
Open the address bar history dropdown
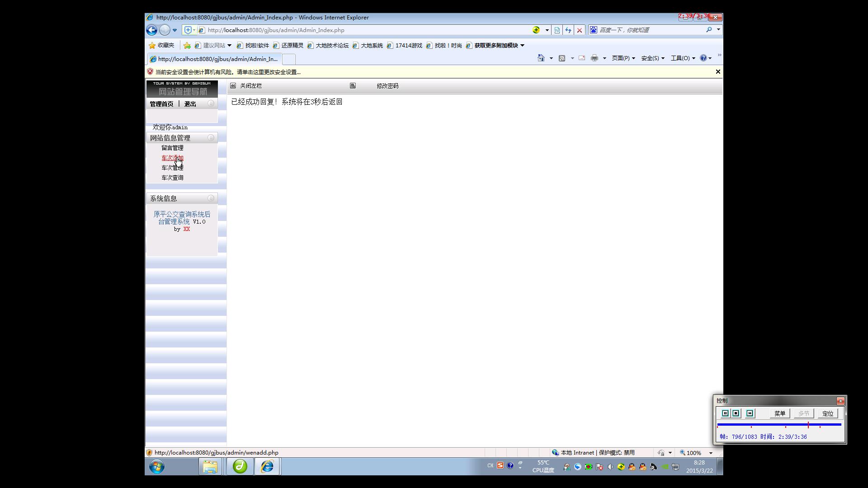pyautogui.click(x=547, y=30)
